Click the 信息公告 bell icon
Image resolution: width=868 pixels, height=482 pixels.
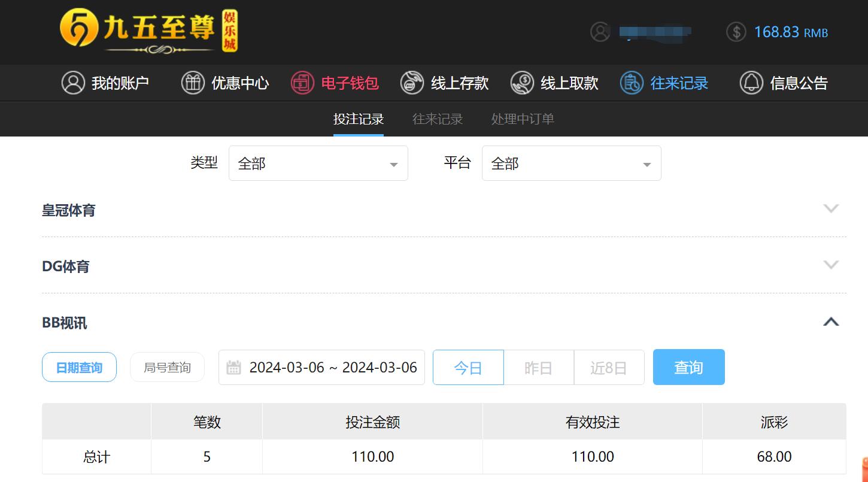[751, 83]
